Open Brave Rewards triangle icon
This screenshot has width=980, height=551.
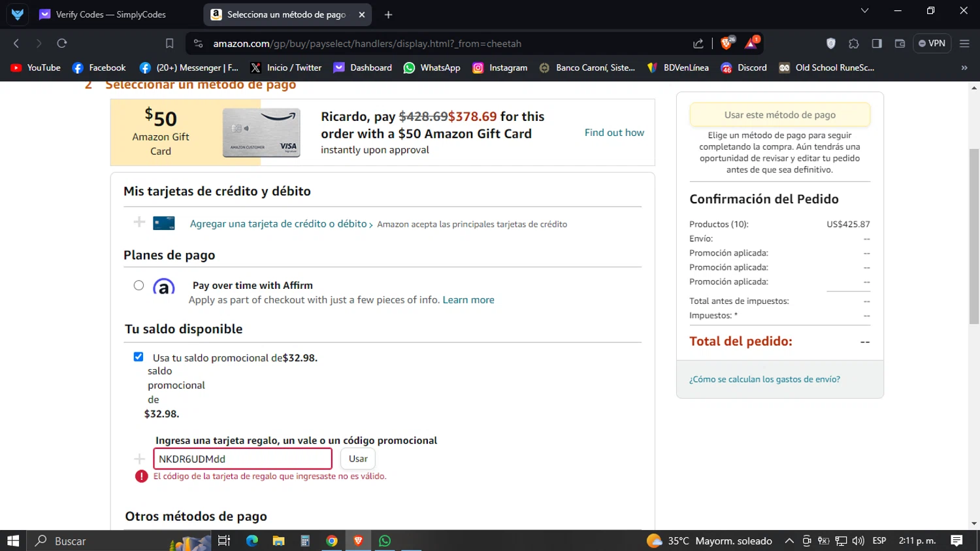pos(751,42)
